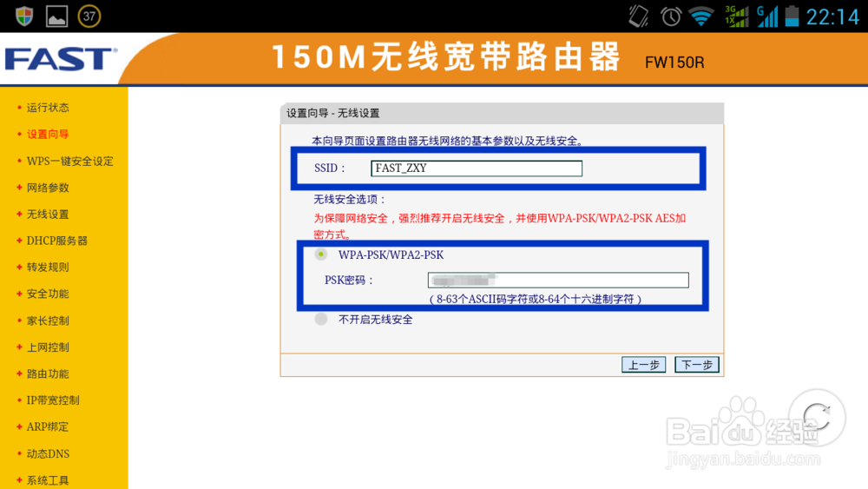Open WPS一键安全设定 menu entry
The height and width of the screenshot is (489, 868).
pyautogui.click(x=69, y=162)
